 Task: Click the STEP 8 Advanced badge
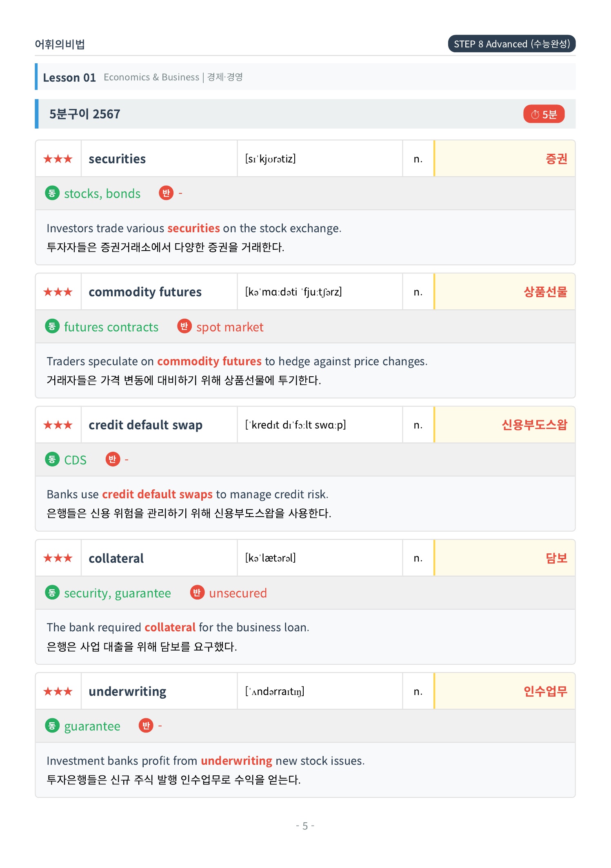click(511, 44)
